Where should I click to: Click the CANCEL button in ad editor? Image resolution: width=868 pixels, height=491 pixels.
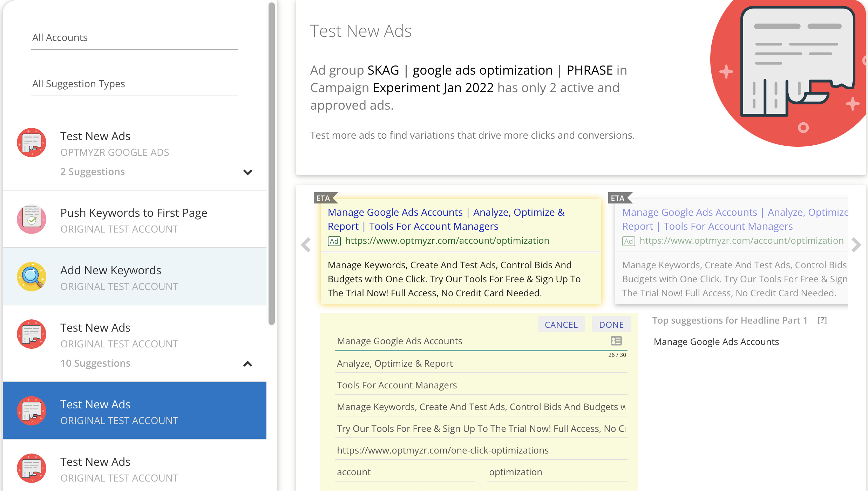tap(561, 325)
